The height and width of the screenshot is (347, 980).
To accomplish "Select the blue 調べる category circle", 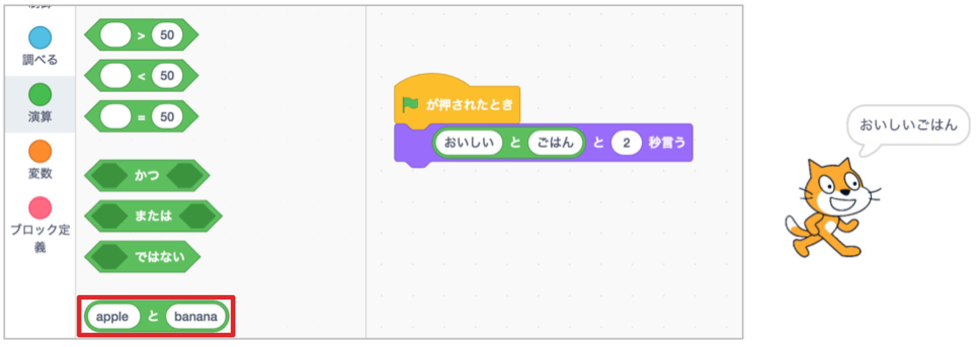I will pos(40,38).
